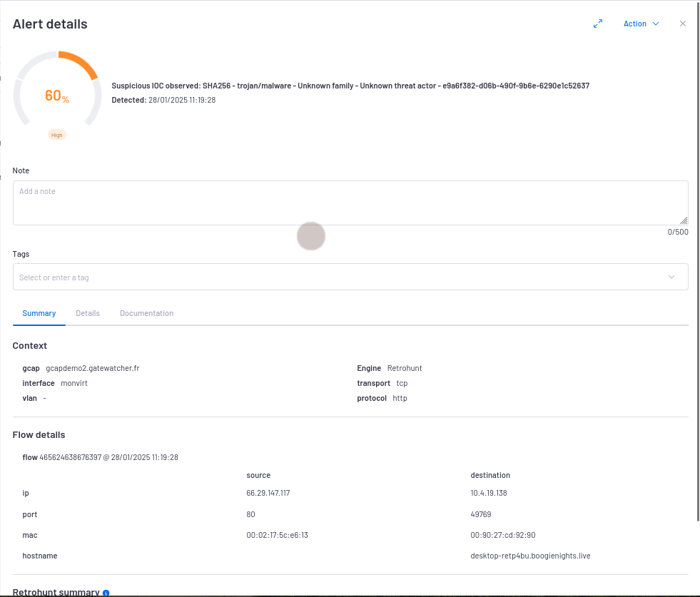Viewport: 700px width, 597px height.
Task: Open the Action dropdown menu
Action: pos(641,24)
